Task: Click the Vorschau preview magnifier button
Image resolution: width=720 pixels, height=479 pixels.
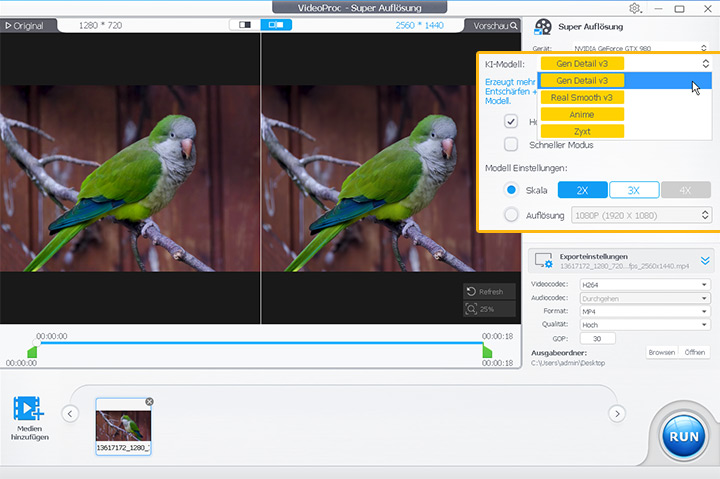Action: tap(495, 26)
